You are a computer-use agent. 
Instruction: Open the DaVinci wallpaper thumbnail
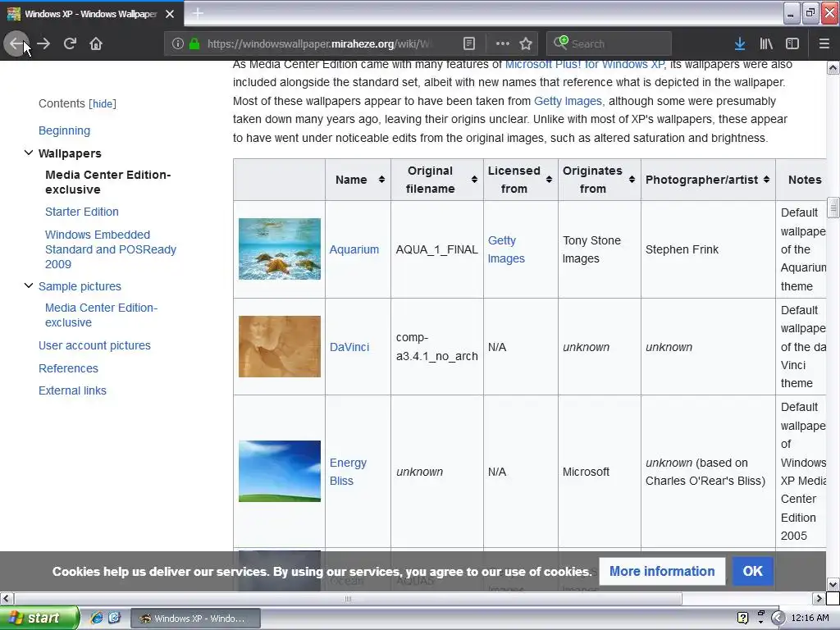(280, 347)
